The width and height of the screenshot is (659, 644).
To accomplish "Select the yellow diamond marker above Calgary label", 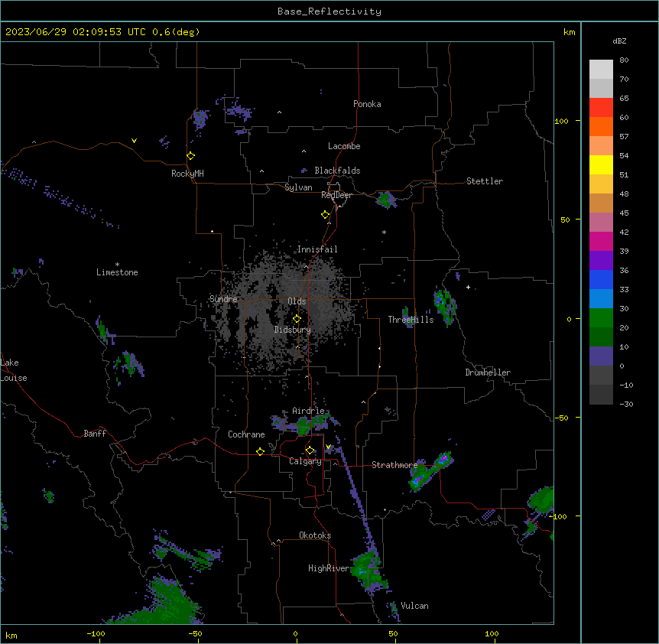I will click(x=310, y=450).
